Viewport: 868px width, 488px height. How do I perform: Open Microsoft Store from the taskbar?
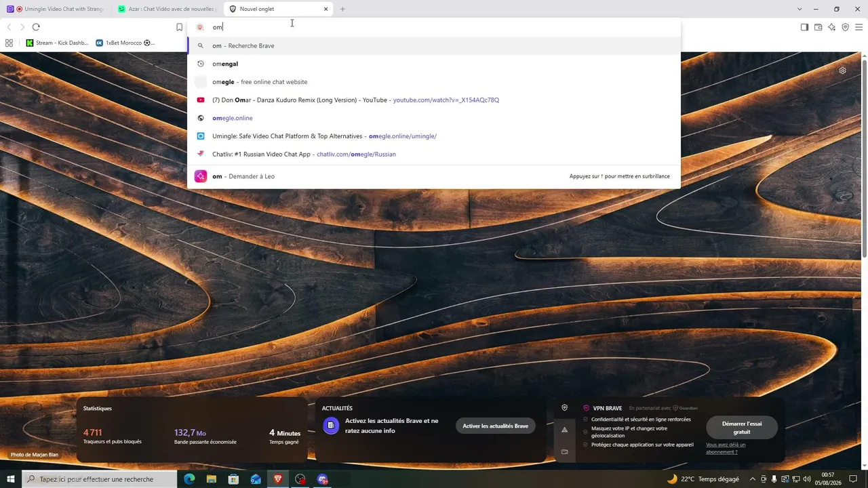tap(234, 479)
